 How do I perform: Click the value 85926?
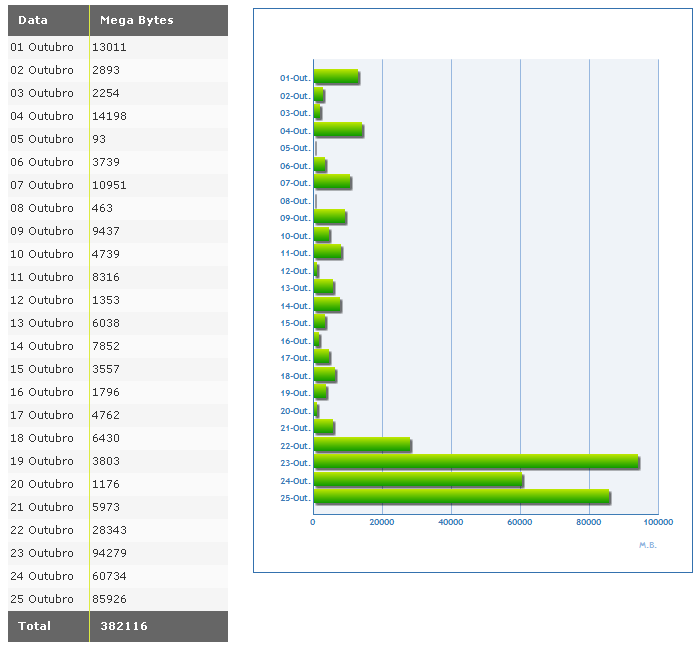coord(109,599)
